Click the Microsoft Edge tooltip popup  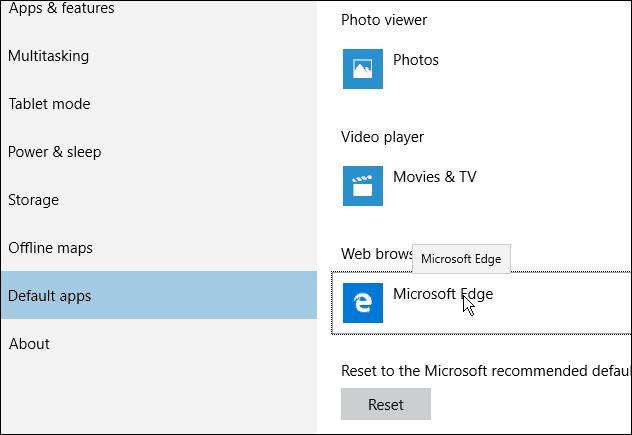(x=461, y=259)
